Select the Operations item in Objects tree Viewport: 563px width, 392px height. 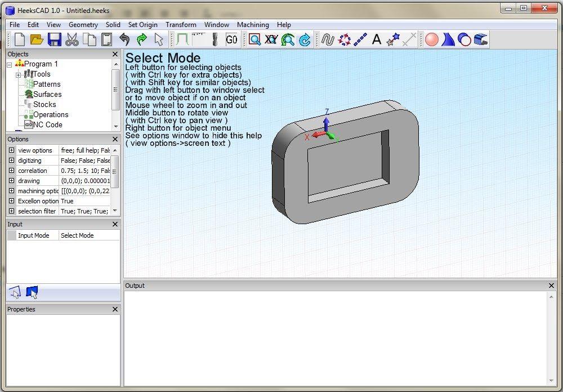[x=51, y=115]
